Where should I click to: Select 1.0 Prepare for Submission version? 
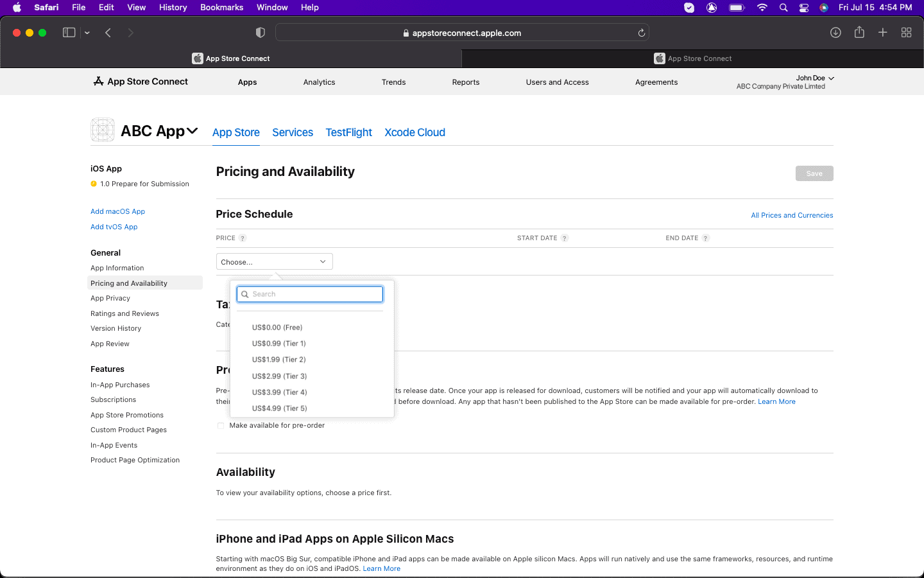pyautogui.click(x=144, y=184)
